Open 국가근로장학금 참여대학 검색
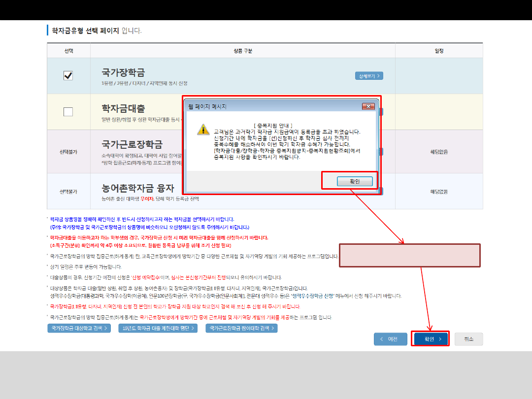Screen dimensions: 532x399 241,328
